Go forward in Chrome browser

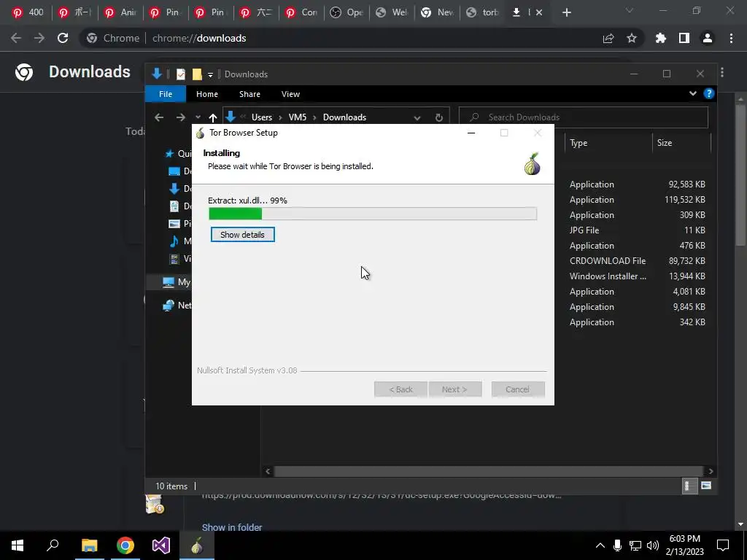pos(39,38)
